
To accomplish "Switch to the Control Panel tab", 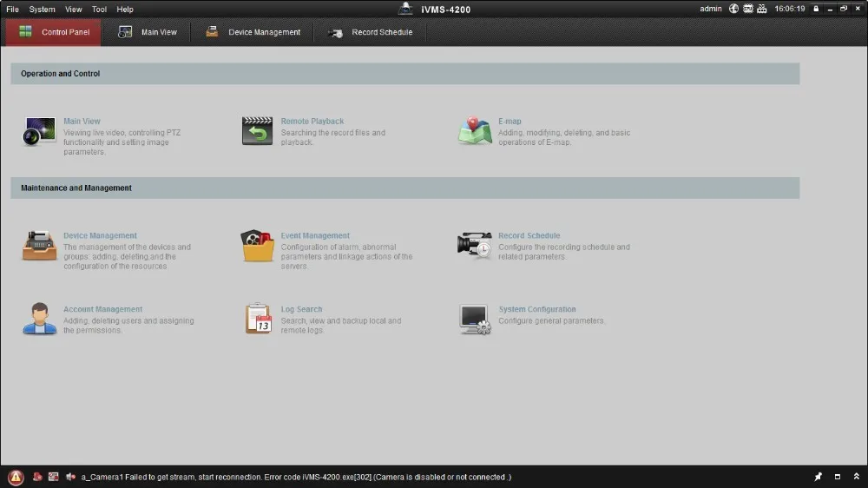I will point(54,32).
